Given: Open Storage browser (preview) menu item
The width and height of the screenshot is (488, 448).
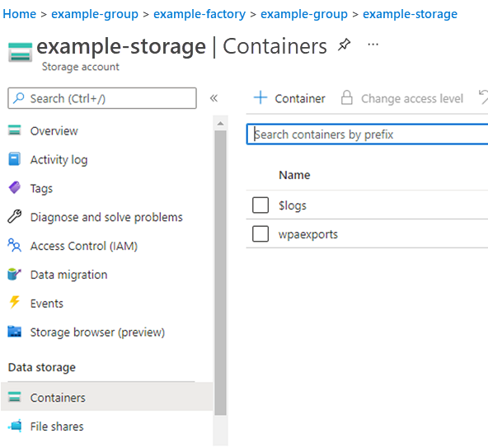Looking at the screenshot, I should point(97,332).
